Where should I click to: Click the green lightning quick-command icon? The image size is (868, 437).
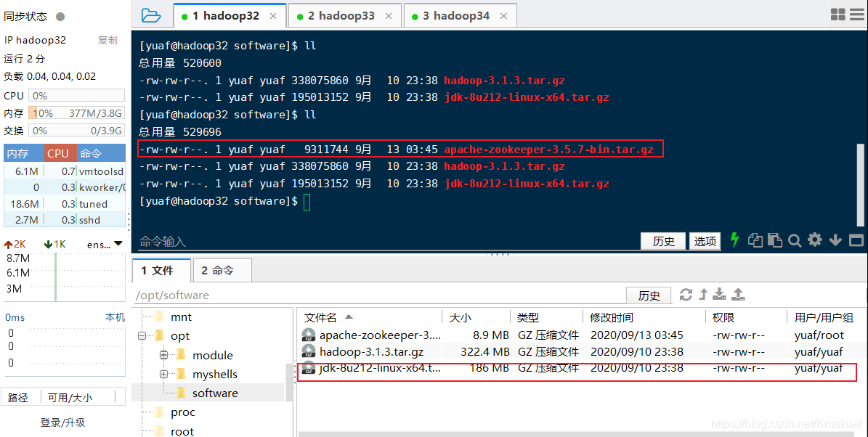click(734, 240)
